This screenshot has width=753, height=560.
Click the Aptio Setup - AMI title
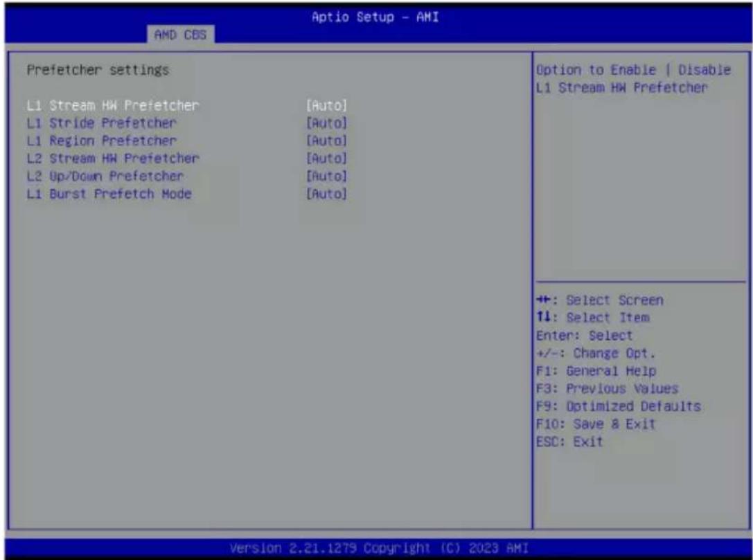click(375, 17)
